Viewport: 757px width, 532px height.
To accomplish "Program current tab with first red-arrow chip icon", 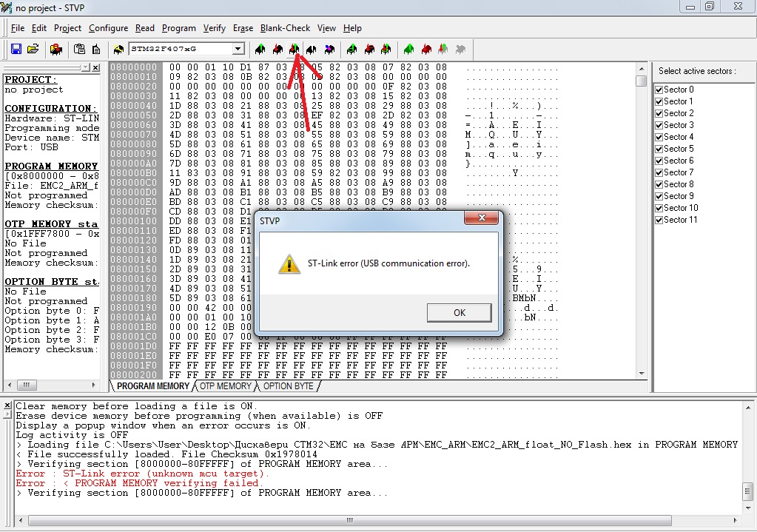I will [277, 50].
